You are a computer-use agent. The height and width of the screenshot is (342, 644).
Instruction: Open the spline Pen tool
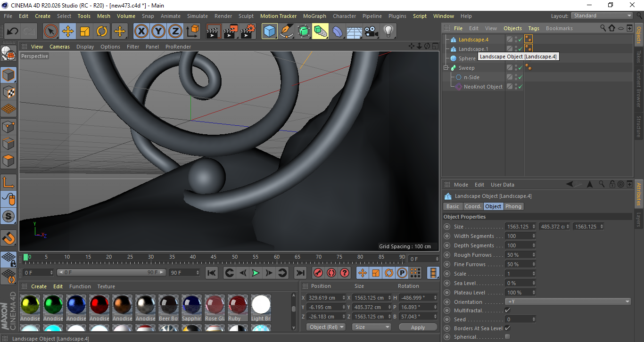point(287,32)
